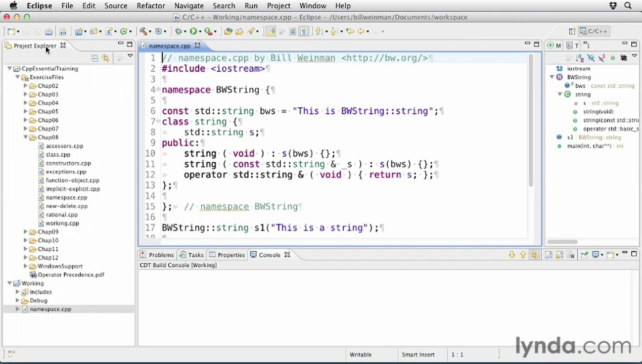
Task: Click the Debug (bug) toolbar icon
Action: coord(178,31)
